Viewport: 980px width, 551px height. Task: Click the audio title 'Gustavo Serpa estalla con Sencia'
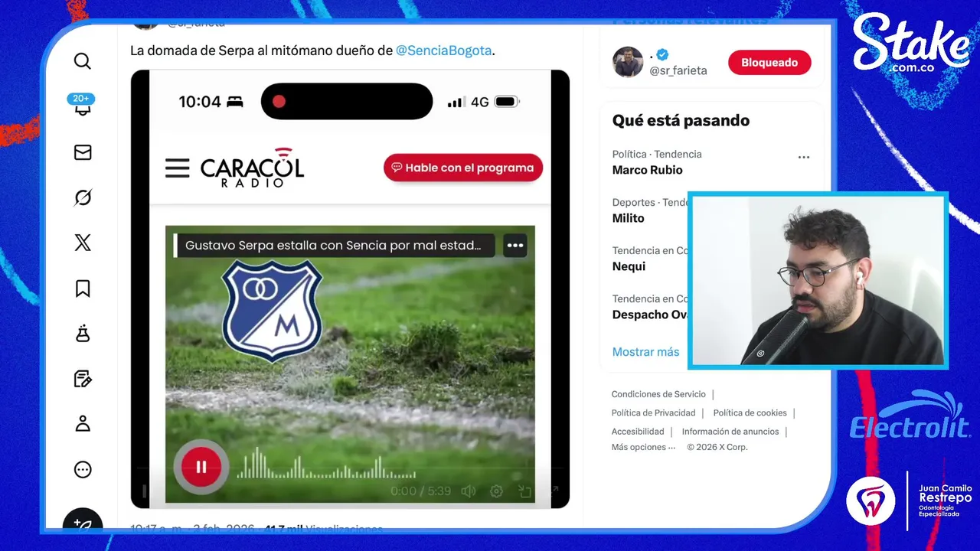[x=333, y=245]
